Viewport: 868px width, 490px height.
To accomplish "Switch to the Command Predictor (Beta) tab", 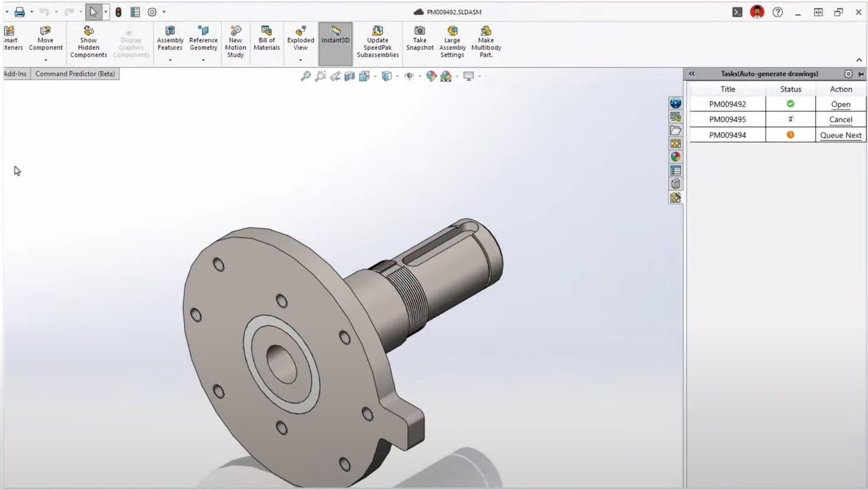I will [x=75, y=74].
